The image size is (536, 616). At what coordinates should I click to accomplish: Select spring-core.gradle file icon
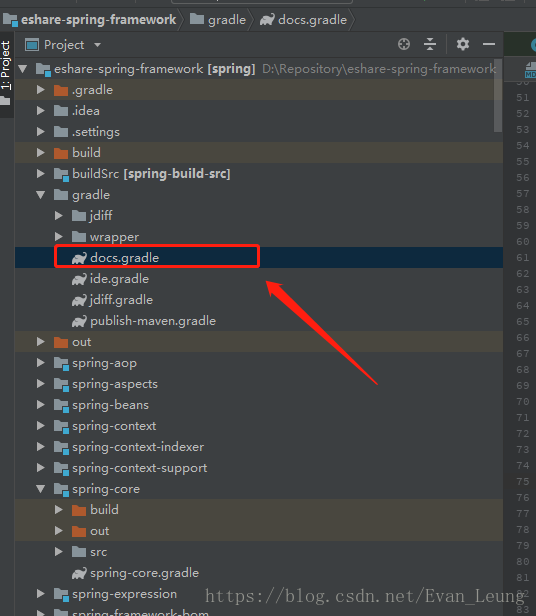[79, 573]
